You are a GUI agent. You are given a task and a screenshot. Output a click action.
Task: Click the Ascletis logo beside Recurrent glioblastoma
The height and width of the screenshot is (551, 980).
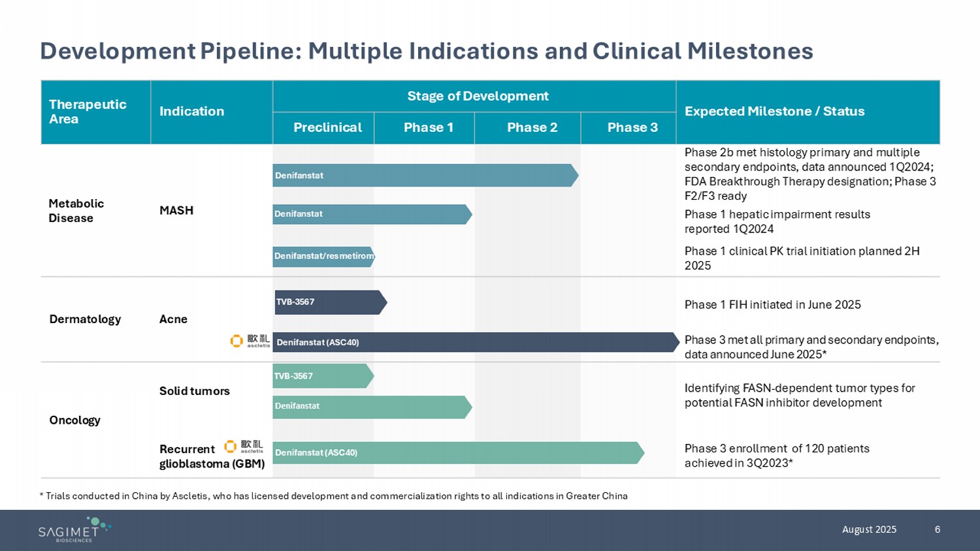click(x=244, y=447)
